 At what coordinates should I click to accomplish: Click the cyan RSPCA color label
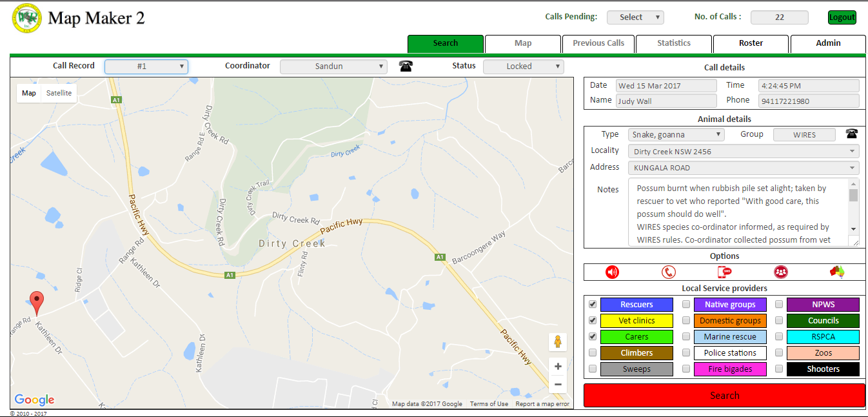pos(824,337)
